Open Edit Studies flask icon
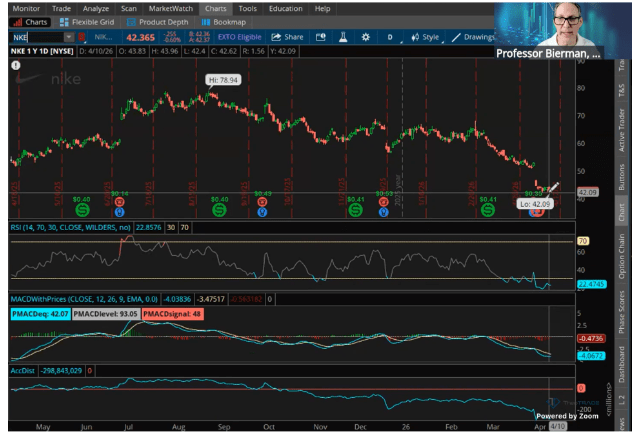 (343, 37)
